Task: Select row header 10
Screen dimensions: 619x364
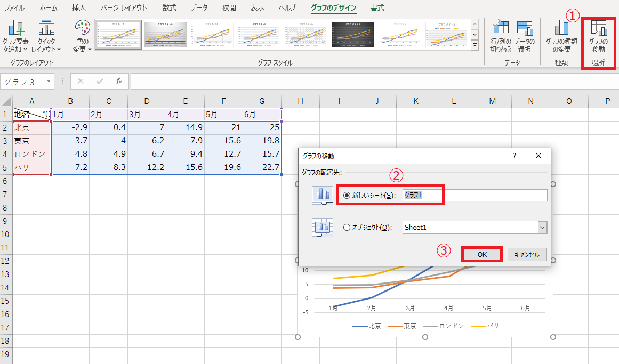Action: 6,234
